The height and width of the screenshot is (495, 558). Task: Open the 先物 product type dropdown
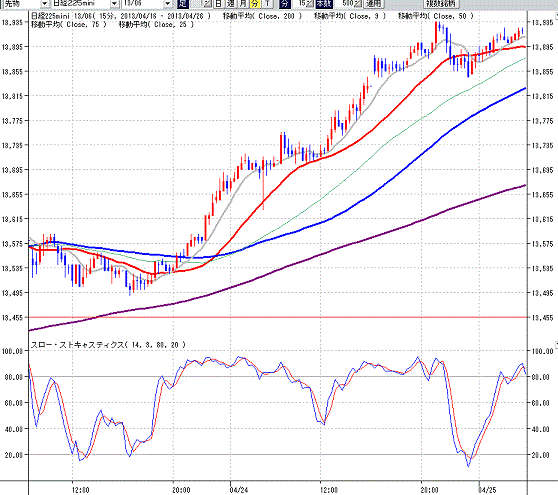click(45, 4)
